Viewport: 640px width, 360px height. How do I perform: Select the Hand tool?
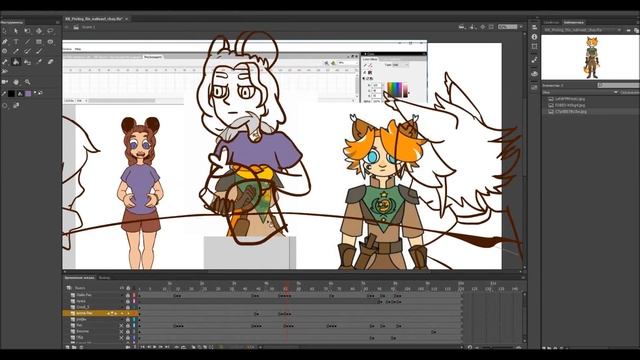click(x=16, y=82)
